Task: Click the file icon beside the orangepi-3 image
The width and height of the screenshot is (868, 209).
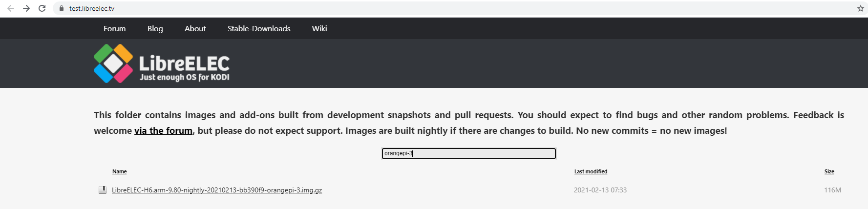Action: pyautogui.click(x=103, y=190)
